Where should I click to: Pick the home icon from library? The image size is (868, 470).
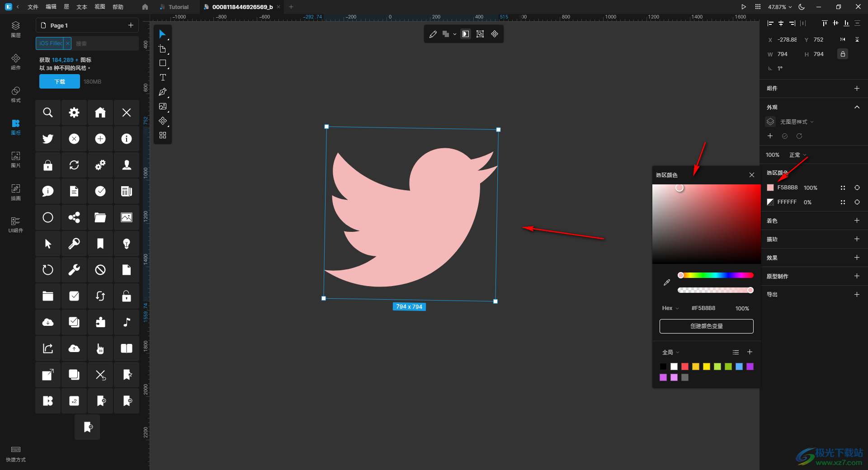(100, 113)
